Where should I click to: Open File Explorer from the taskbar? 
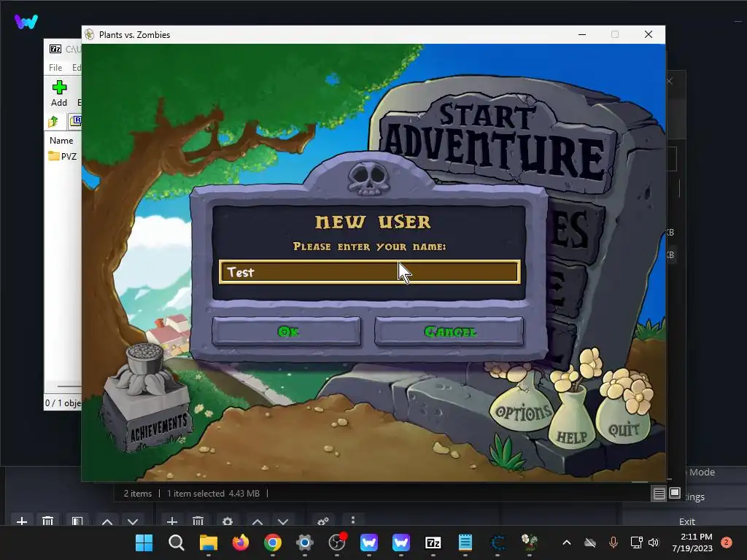(208, 542)
